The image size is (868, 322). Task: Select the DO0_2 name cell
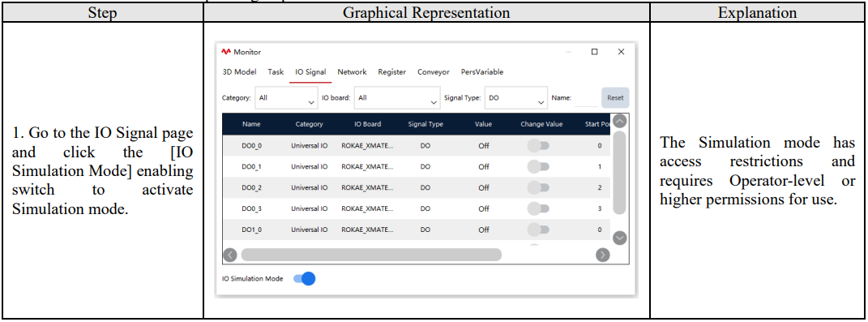(x=252, y=187)
